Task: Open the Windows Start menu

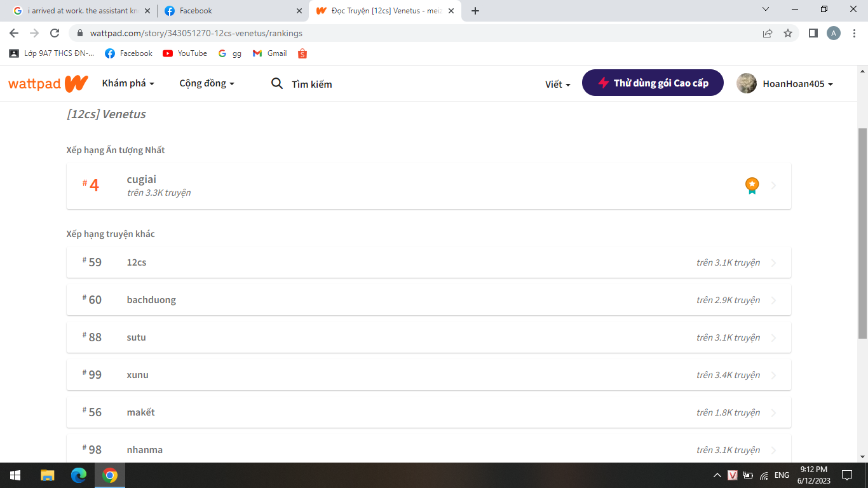Action: 15,475
